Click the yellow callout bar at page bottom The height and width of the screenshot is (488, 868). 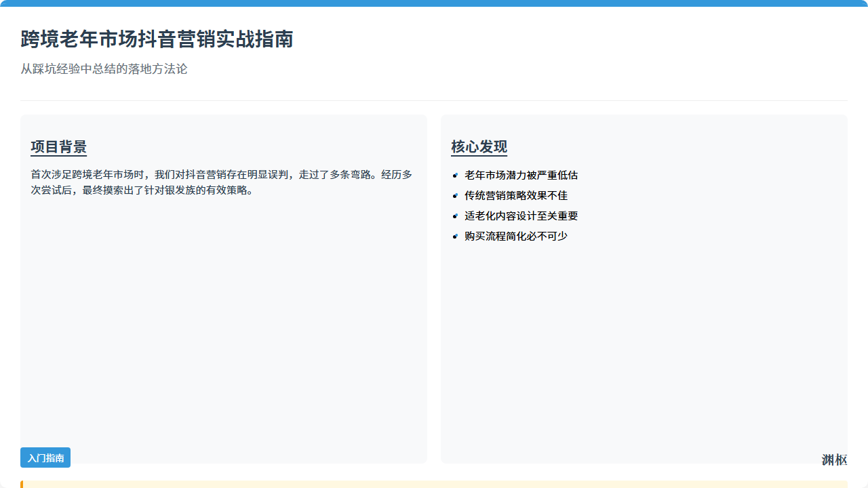tap(434, 484)
